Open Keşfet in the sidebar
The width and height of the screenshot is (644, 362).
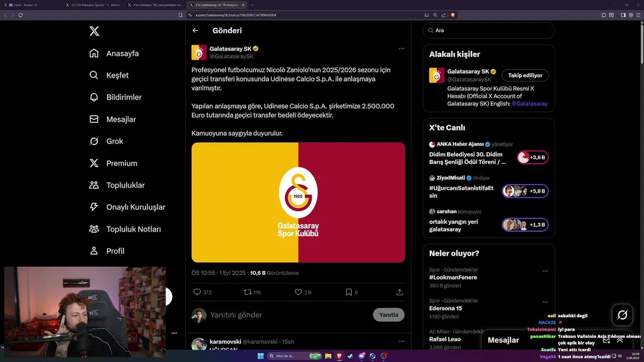click(x=109, y=75)
